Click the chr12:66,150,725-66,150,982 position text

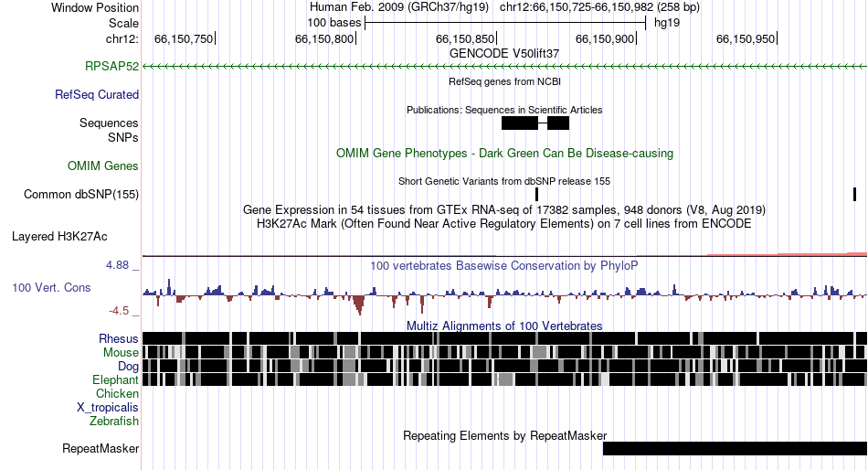click(599, 7)
